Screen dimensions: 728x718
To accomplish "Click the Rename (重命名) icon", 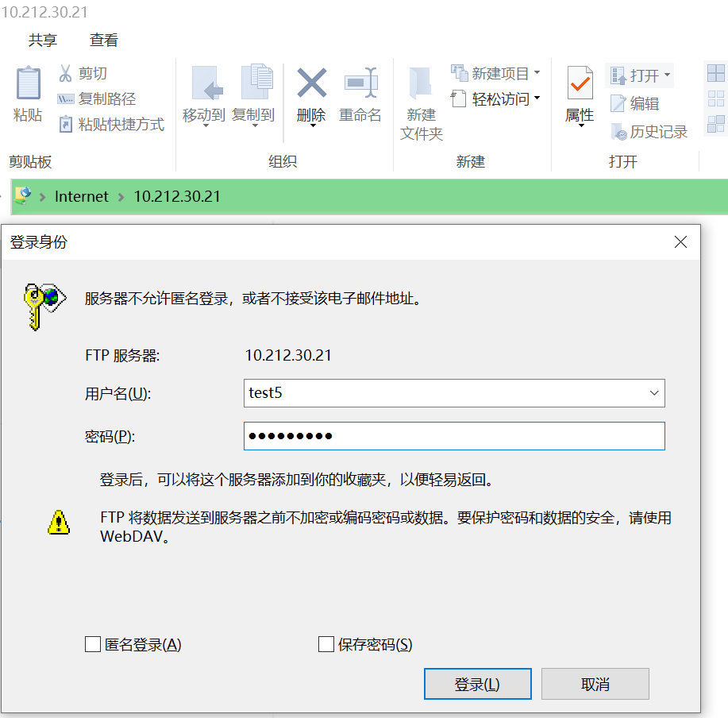I will [x=360, y=83].
